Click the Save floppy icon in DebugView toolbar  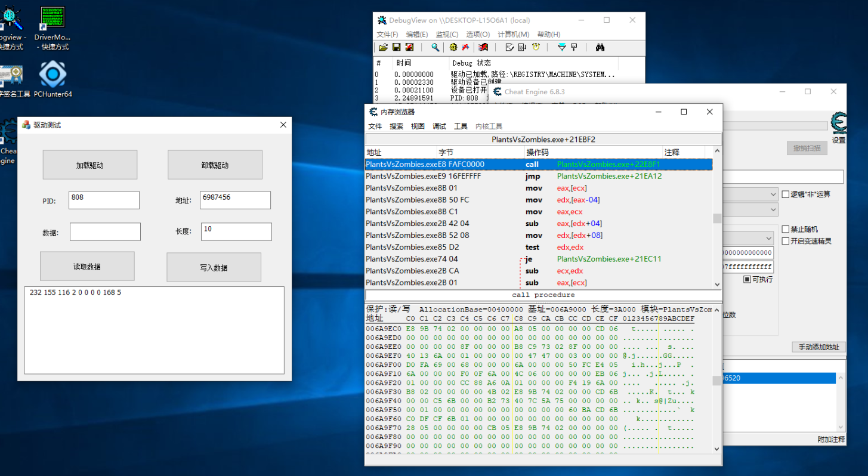pos(396,47)
